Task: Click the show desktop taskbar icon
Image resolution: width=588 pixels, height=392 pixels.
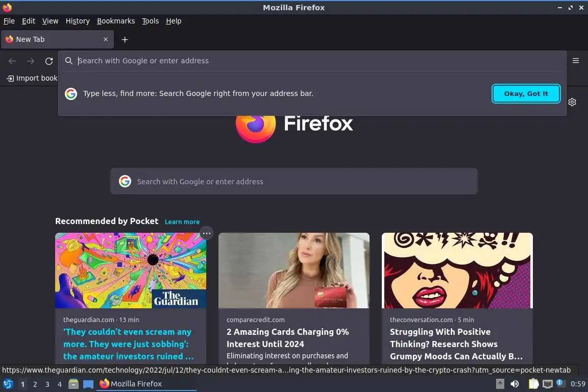Action: coord(88,384)
